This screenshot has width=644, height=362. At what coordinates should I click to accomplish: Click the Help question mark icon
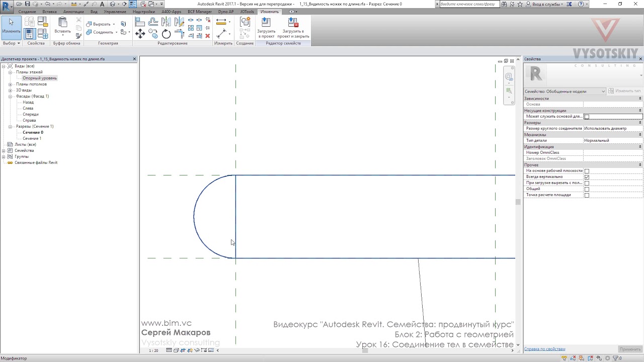[x=582, y=4]
